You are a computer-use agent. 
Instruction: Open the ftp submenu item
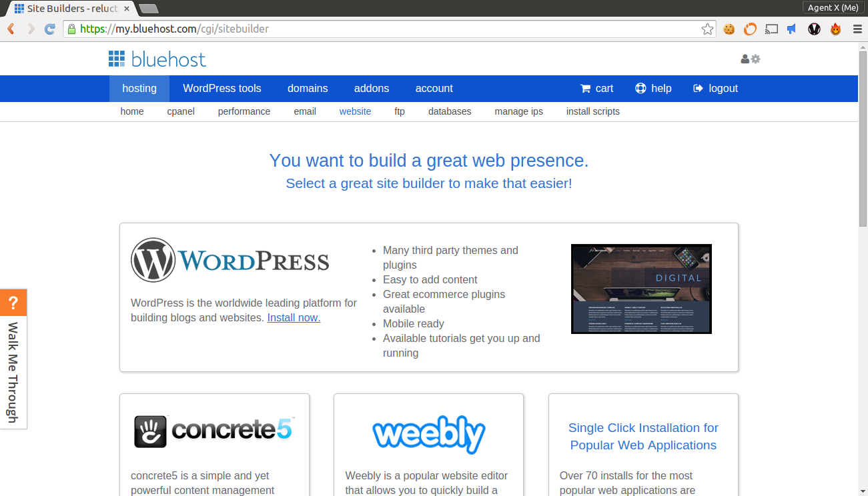pos(400,111)
